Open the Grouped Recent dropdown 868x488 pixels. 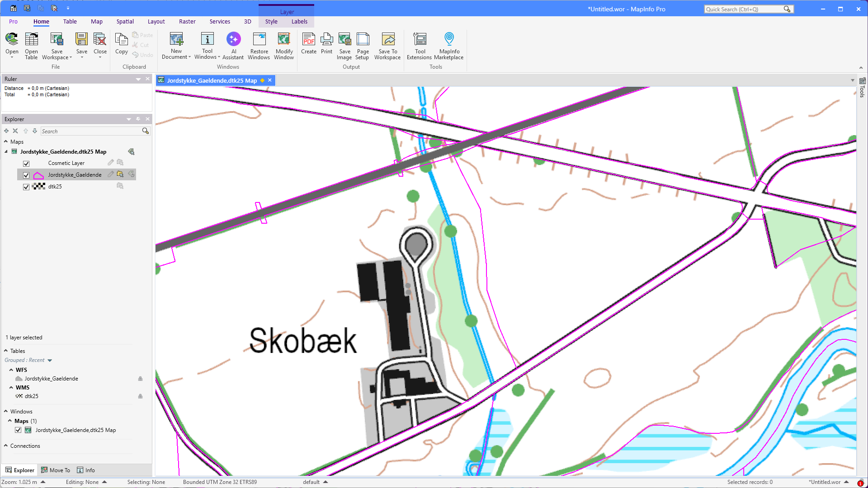tap(50, 361)
